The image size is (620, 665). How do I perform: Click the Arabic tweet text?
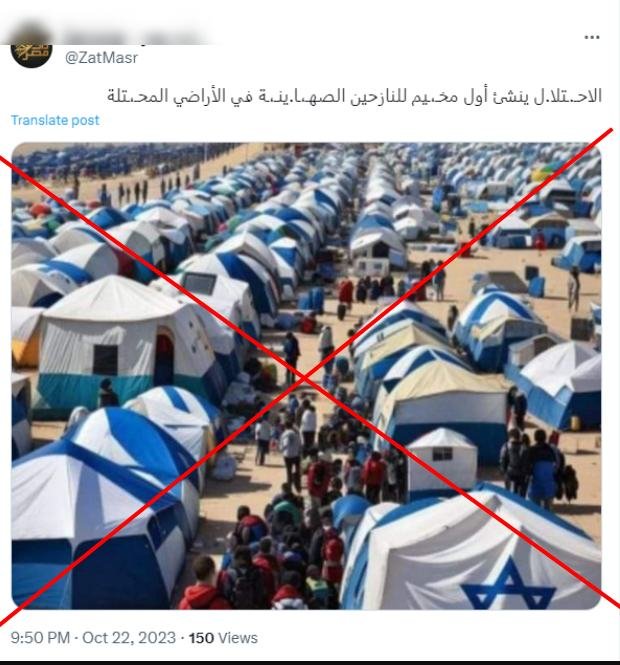point(354,97)
